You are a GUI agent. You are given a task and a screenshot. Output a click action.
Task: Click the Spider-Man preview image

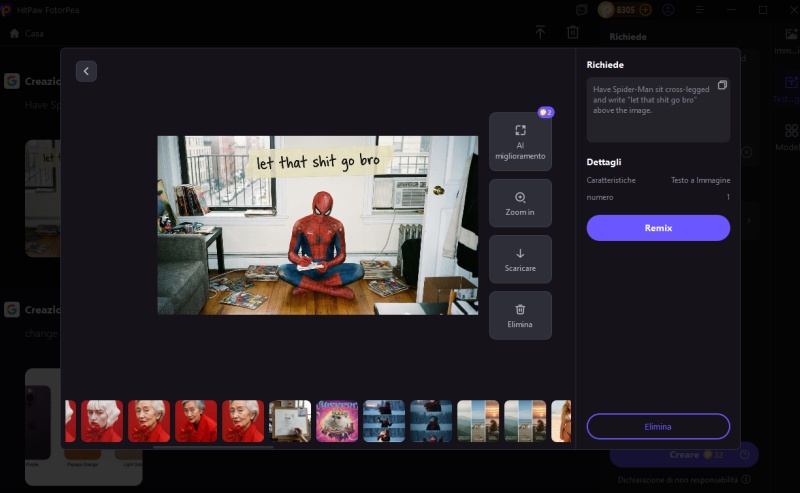coord(317,225)
